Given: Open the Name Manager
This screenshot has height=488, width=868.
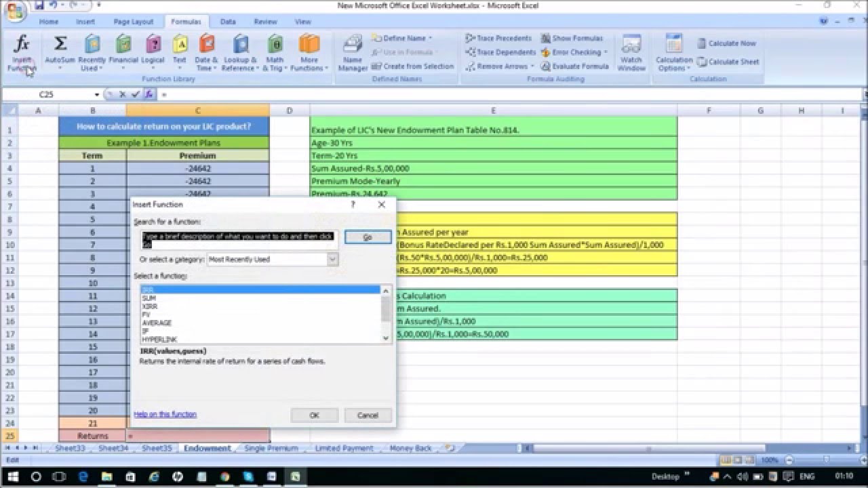Looking at the screenshot, I should [353, 54].
